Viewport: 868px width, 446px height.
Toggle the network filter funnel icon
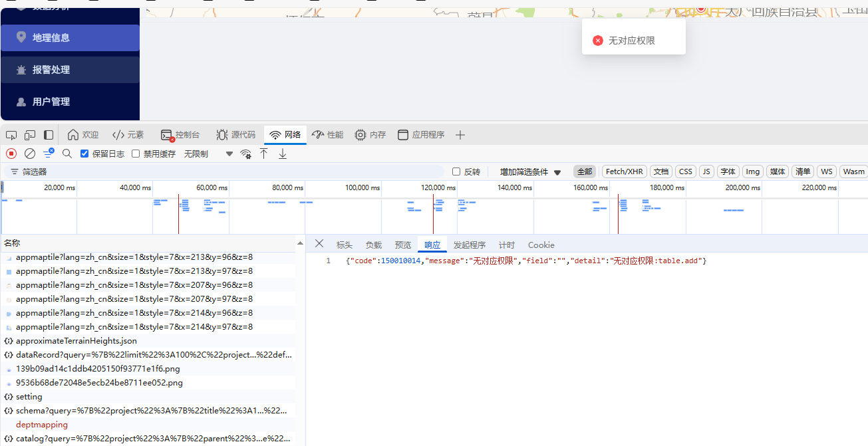(x=49, y=154)
